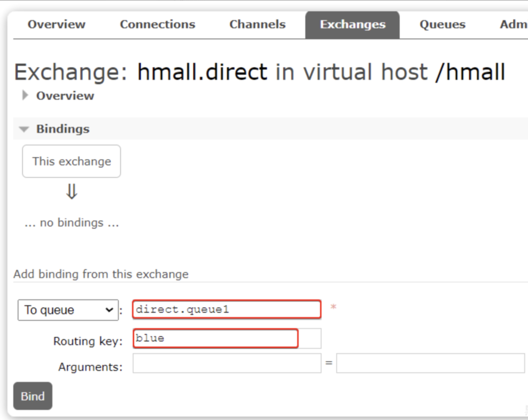
Task: Select the Exchanges tab
Action: pos(352,25)
